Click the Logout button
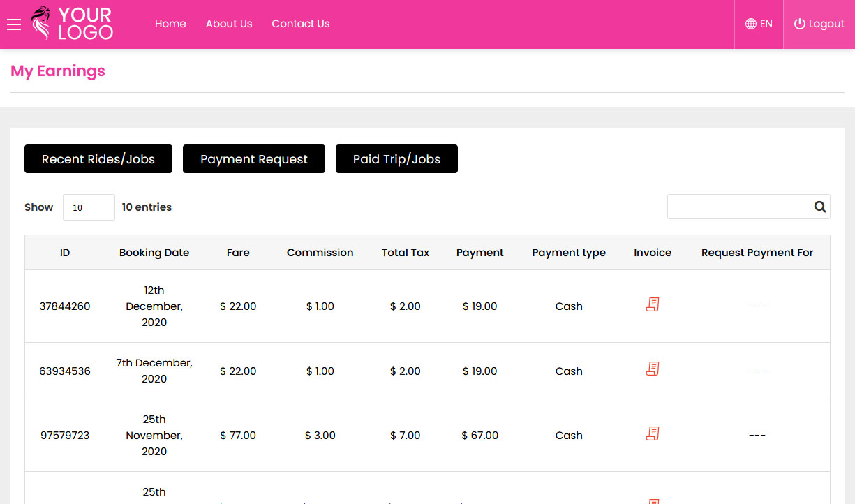Image resolution: width=855 pixels, height=504 pixels. [x=819, y=24]
